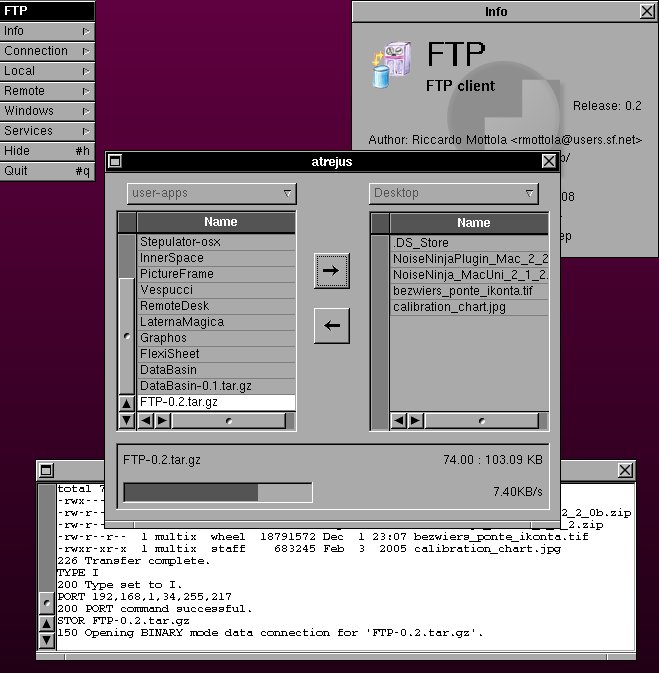Expand the Windows submenu
The image size is (659, 673).
click(47, 111)
